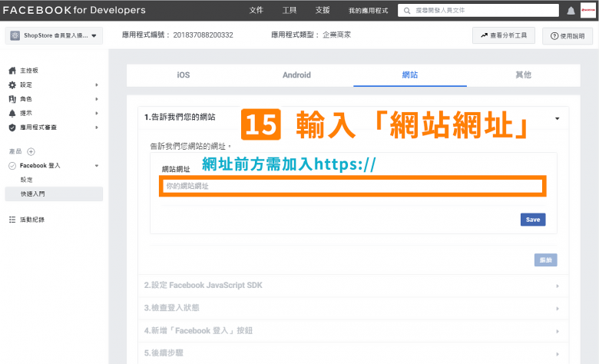Image resolution: width=599 pixels, height=364 pixels.
Task: Click the app ID 201837088200332
Action: pyautogui.click(x=203, y=35)
